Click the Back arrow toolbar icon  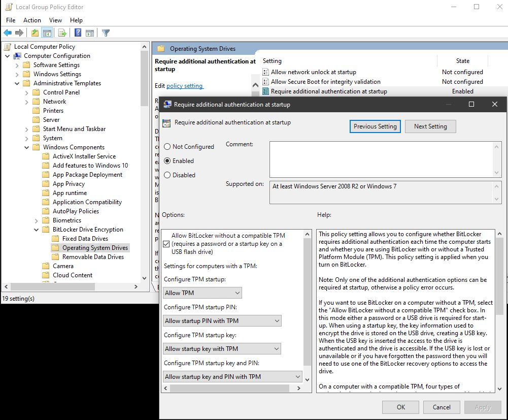[8, 33]
